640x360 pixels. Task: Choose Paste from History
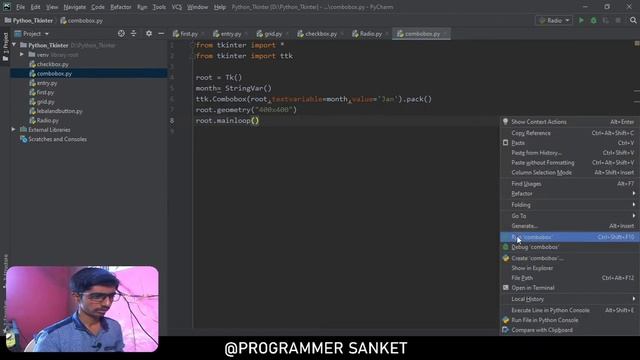tap(570, 153)
